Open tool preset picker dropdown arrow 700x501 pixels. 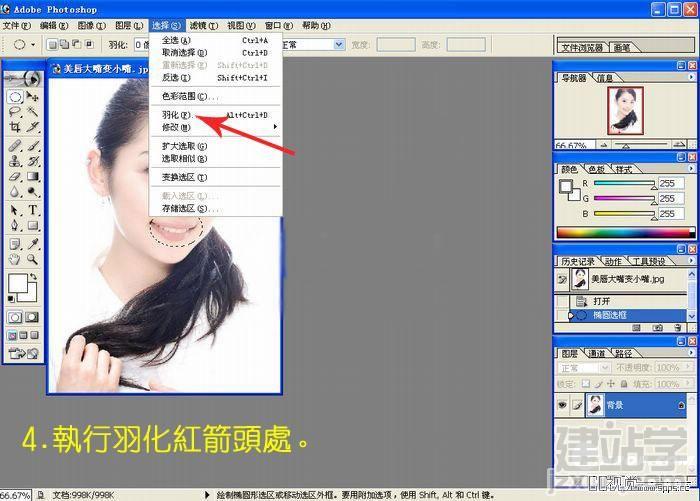pyautogui.click(x=33, y=45)
